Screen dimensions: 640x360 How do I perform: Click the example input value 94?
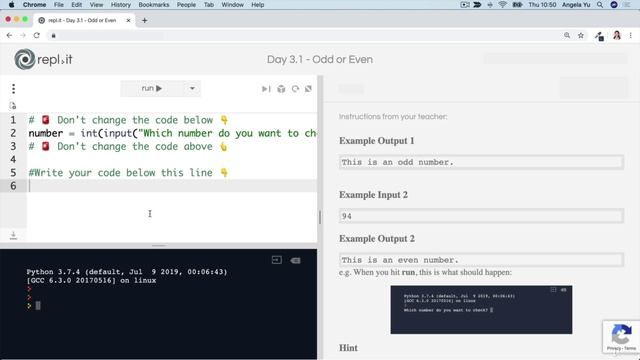[x=347, y=216]
